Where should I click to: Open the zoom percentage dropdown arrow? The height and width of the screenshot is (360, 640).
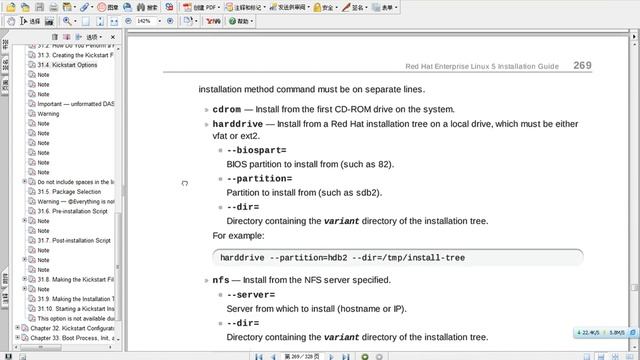[160, 21]
